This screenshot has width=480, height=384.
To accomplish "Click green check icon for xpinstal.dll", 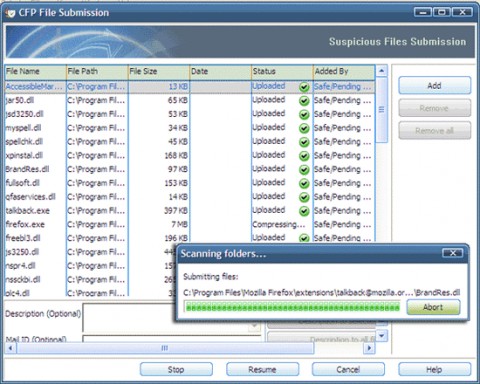I will 304,156.
